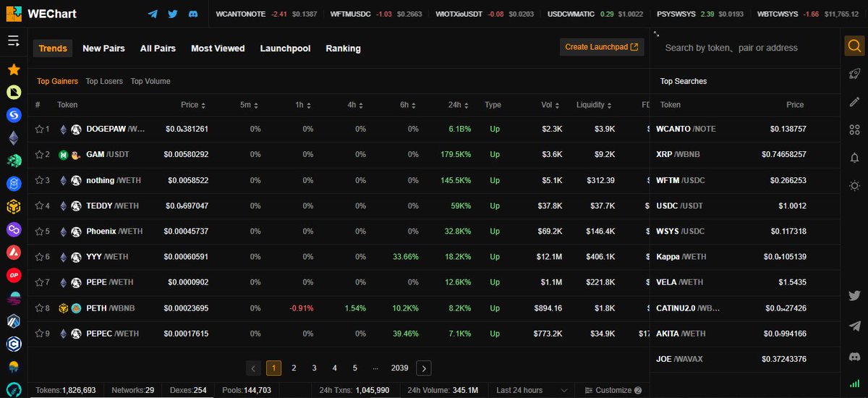The width and height of the screenshot is (868, 398).
Task: Sort table by 6h column
Action: point(408,105)
